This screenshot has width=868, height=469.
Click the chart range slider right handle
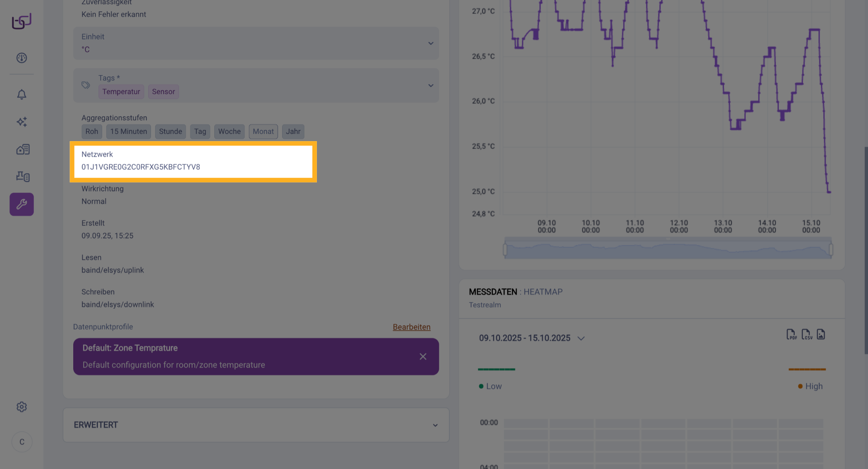pos(830,249)
